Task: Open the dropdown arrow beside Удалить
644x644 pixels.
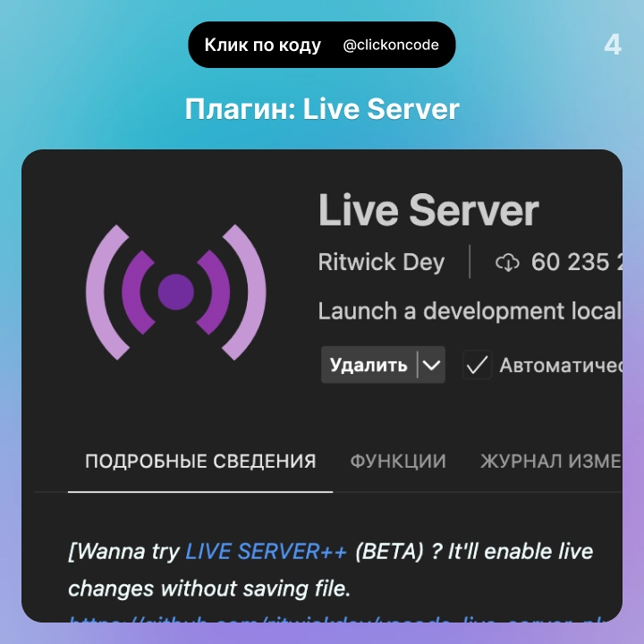Action: click(x=431, y=365)
